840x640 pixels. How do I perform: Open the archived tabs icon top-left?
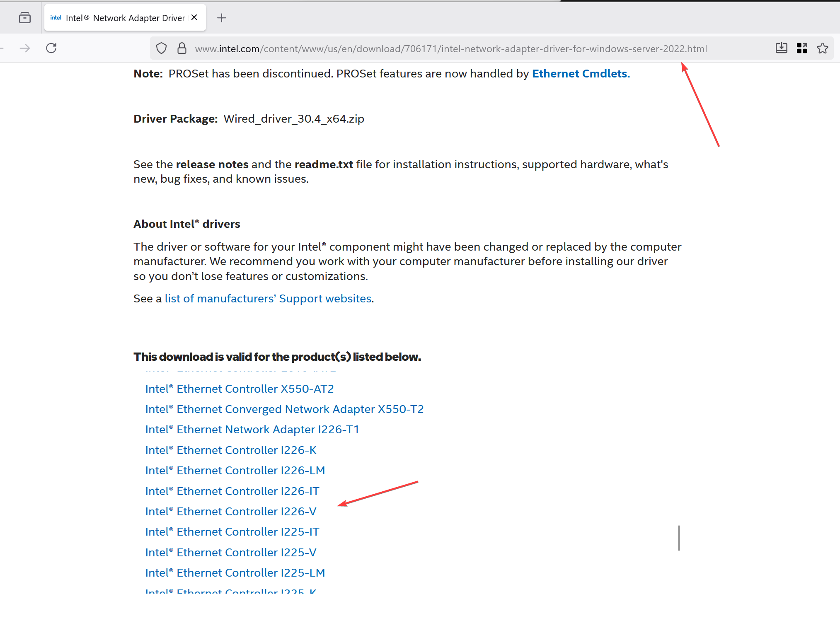pos(24,17)
